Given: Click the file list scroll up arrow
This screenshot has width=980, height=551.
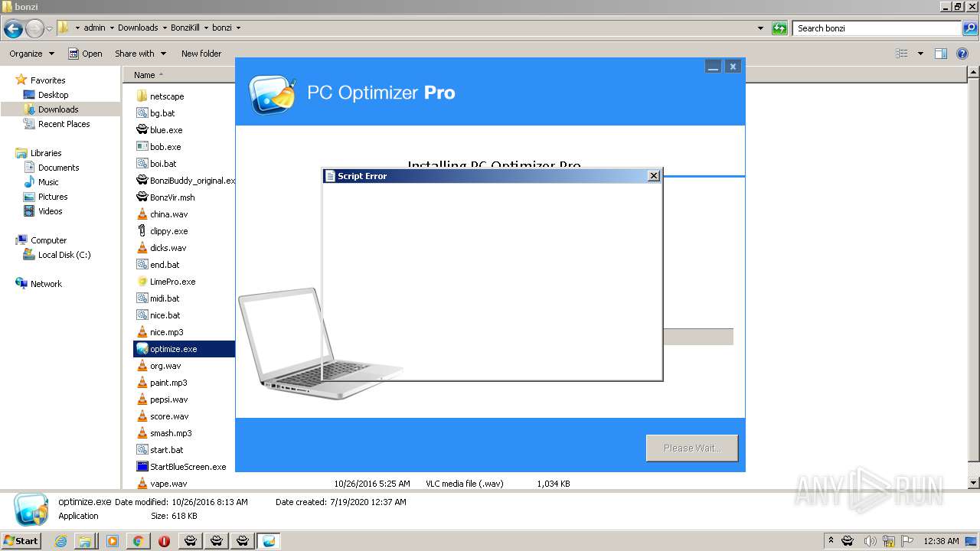Looking at the screenshot, I should pos(973,73).
